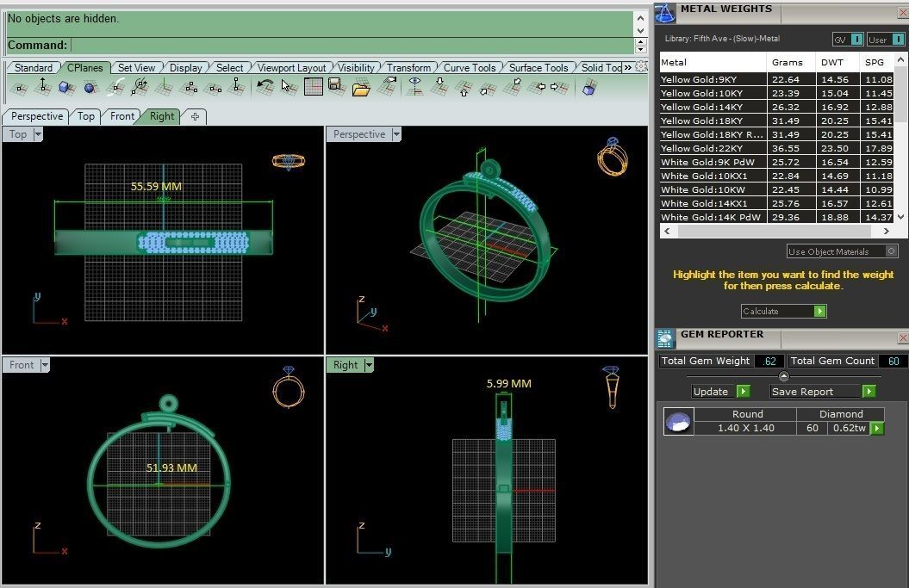The width and height of the screenshot is (909, 588).
Task: Open the Set View toolbar tab
Action: point(136,68)
